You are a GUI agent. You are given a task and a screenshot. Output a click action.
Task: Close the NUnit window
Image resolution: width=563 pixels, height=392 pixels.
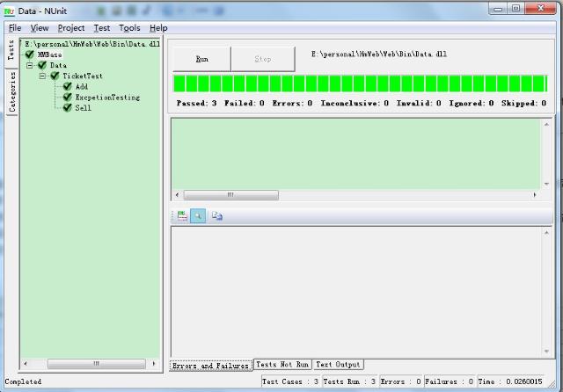[x=541, y=9]
